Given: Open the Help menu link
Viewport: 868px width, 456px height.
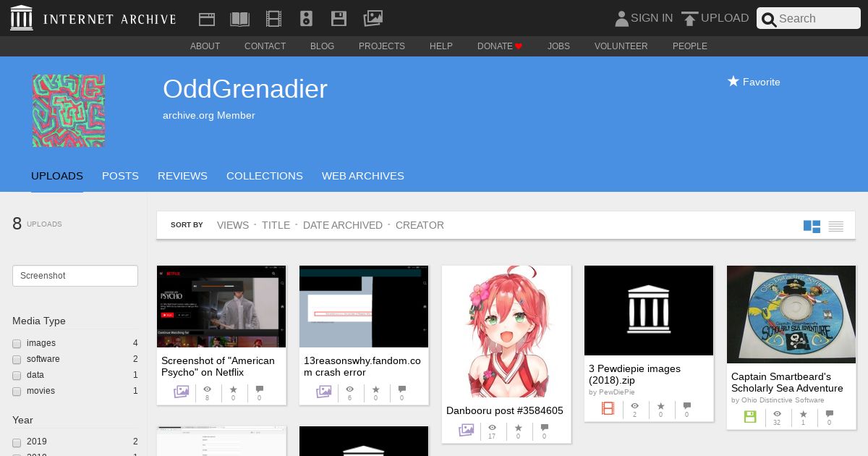Looking at the screenshot, I should tap(441, 46).
